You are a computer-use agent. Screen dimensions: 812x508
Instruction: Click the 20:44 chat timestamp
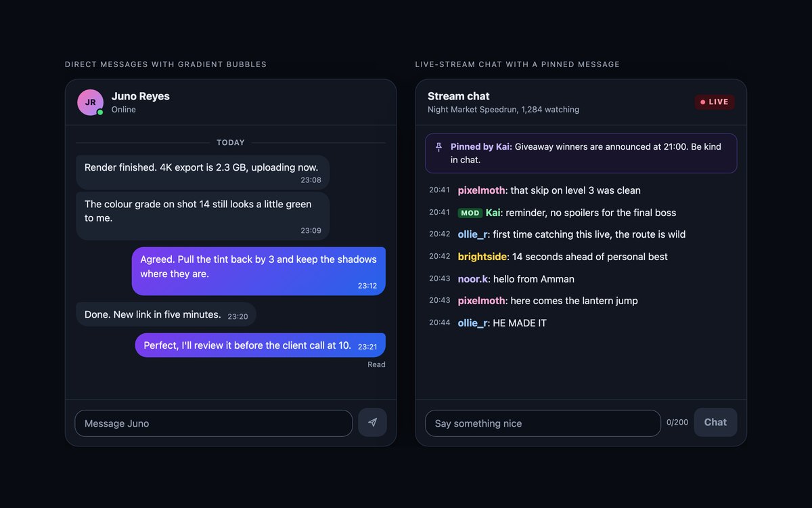pyautogui.click(x=439, y=322)
